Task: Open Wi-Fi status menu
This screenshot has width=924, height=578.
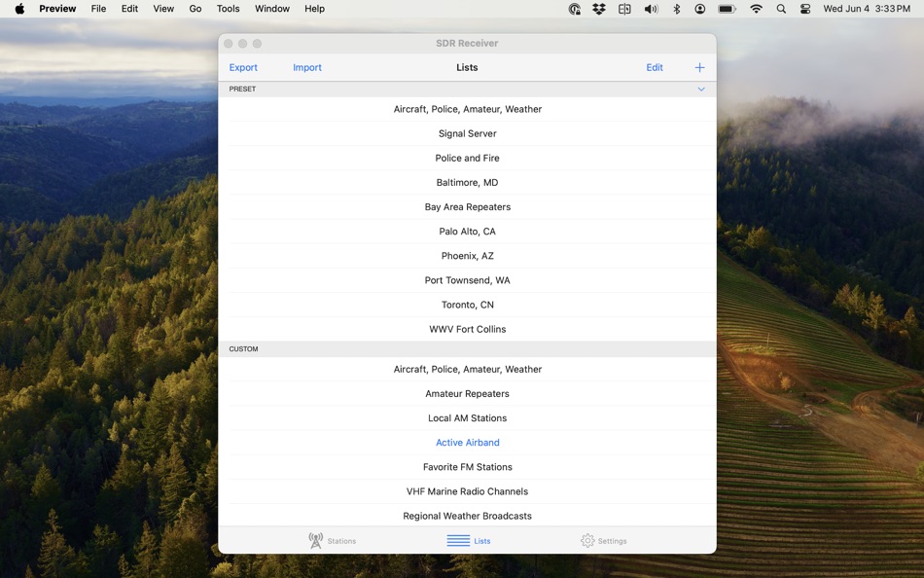Action: 756,9
